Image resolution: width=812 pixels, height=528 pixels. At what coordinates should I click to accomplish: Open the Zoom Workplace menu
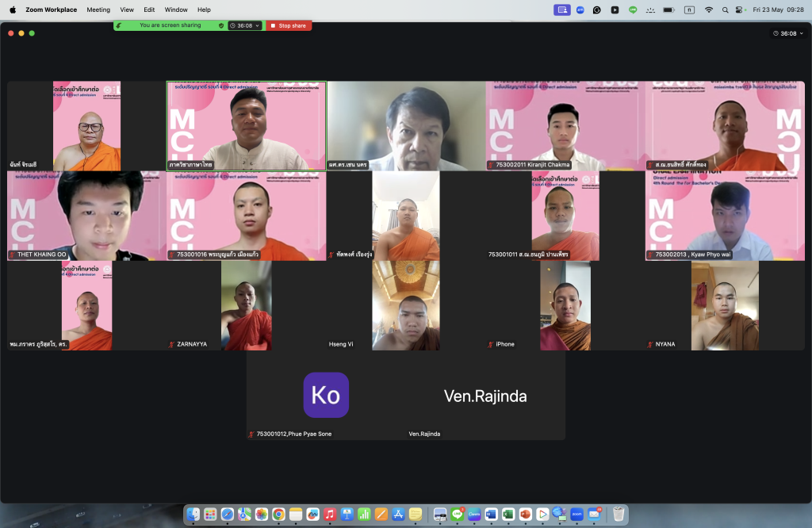tap(52, 10)
